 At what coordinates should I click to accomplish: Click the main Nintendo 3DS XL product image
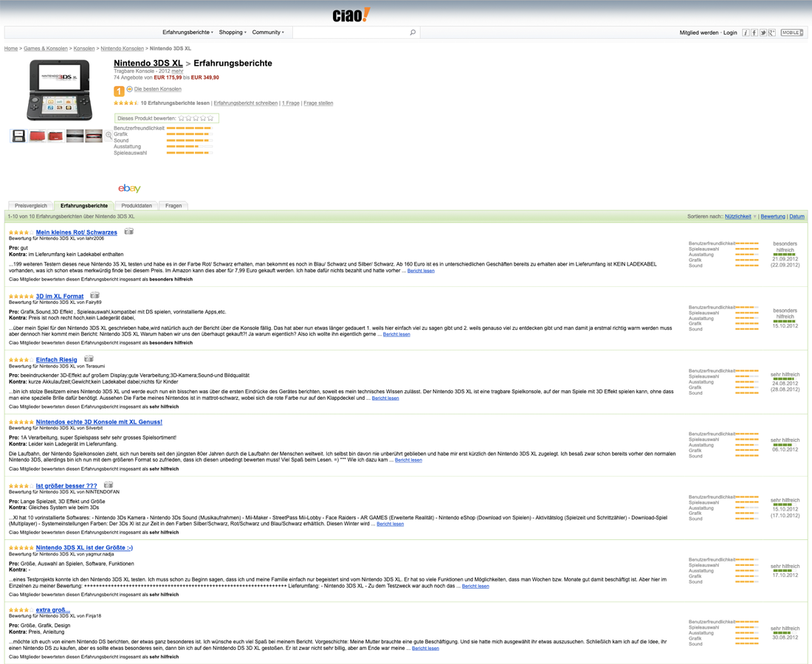[60, 90]
